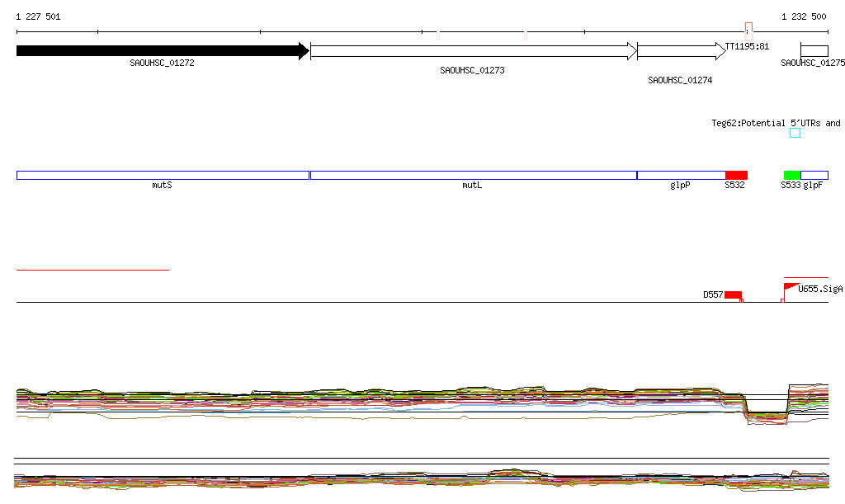
Task: Click the red U655.SigA promoter flag
Action: tap(791, 287)
